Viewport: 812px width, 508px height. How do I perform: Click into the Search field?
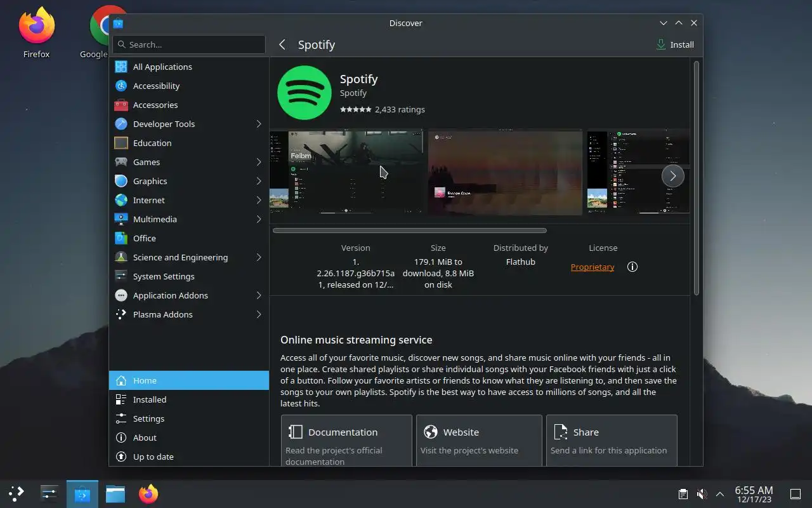[189, 44]
